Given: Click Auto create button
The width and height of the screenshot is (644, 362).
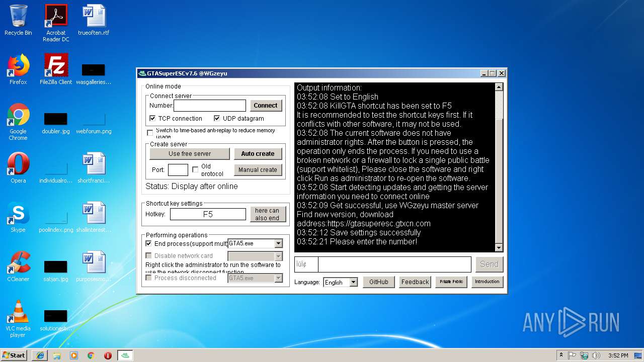Looking at the screenshot, I should 258,154.
